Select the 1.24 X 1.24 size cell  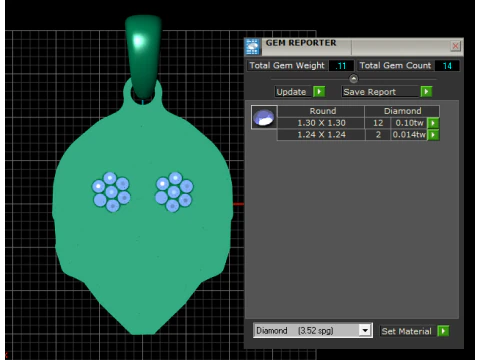321,135
